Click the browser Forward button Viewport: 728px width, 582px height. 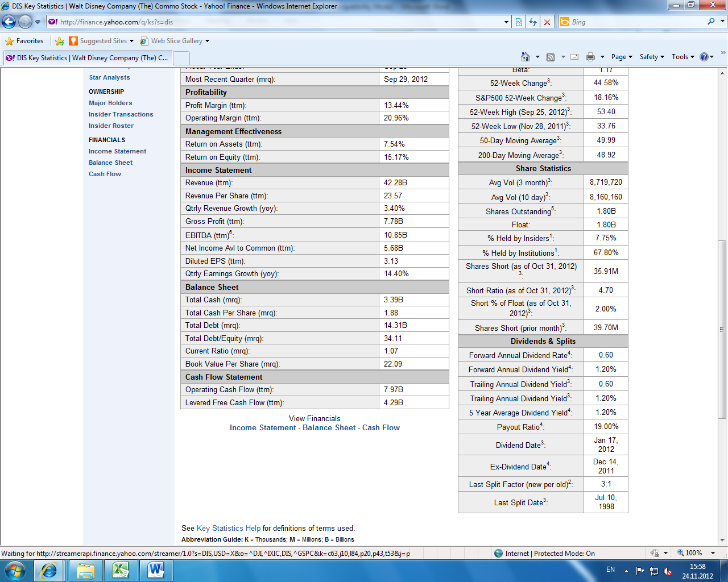tap(25, 22)
